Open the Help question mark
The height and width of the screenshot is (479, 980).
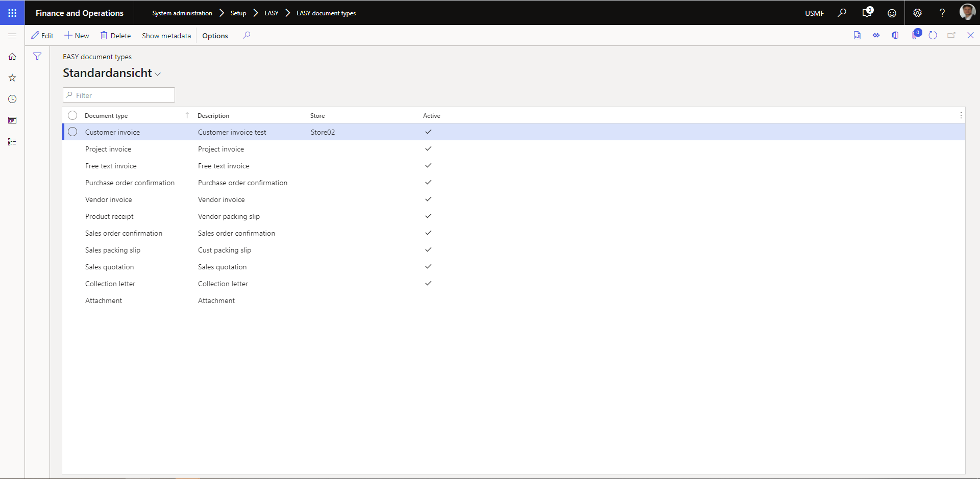pyautogui.click(x=942, y=13)
